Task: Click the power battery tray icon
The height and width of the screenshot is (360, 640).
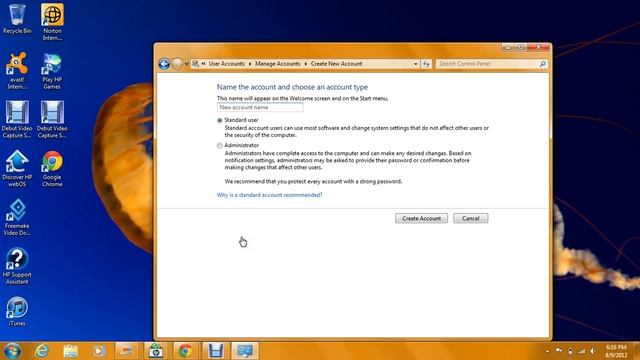Action: [570, 351]
